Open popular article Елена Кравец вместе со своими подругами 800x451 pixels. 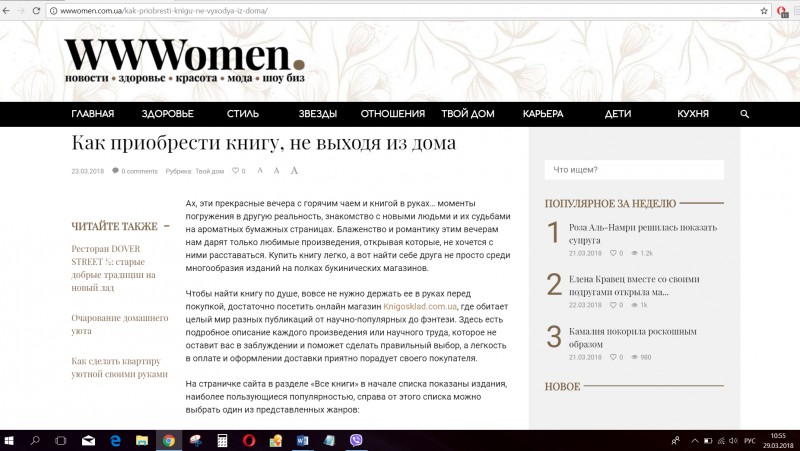coord(634,286)
